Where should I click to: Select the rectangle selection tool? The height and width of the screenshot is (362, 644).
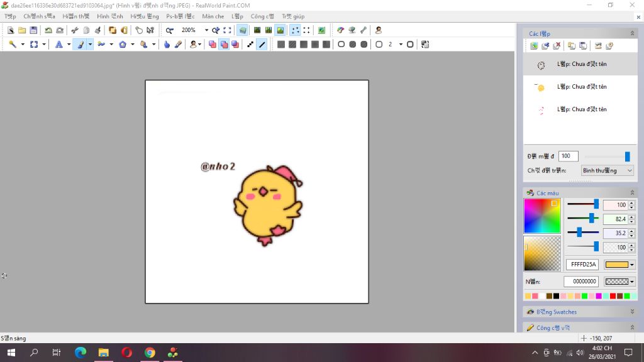pyautogui.click(x=34, y=45)
